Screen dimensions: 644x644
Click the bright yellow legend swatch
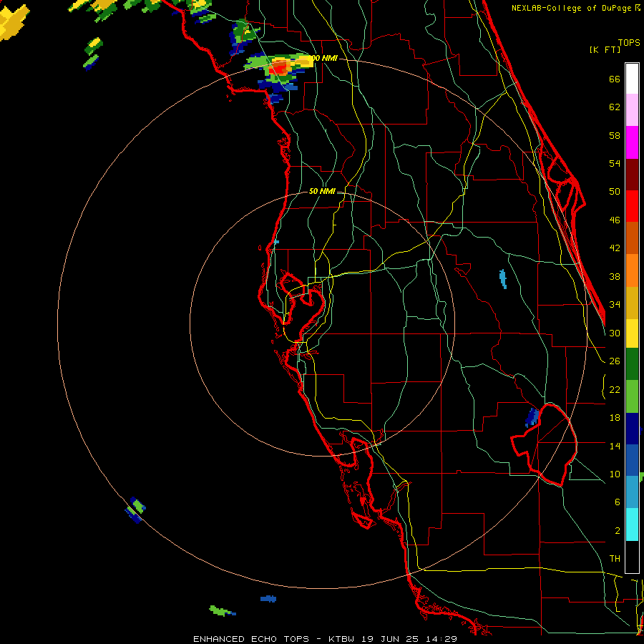(632, 333)
